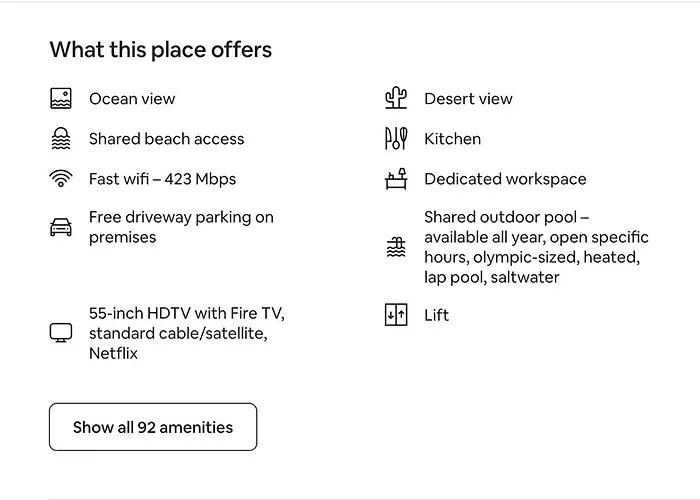
Task: Click Free driveway parking on premises text
Action: pyautogui.click(x=181, y=227)
